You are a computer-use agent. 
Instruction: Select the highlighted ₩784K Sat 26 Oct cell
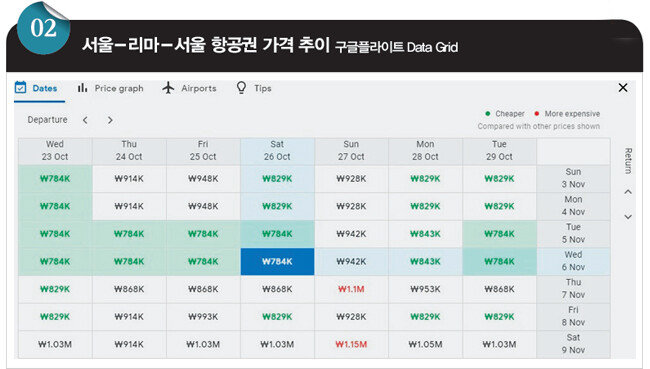point(277,262)
